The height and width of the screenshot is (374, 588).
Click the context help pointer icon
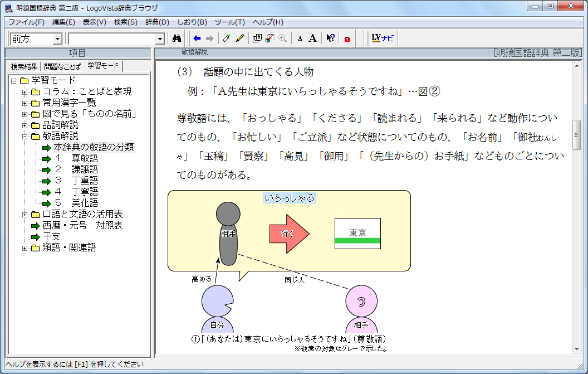[330, 38]
